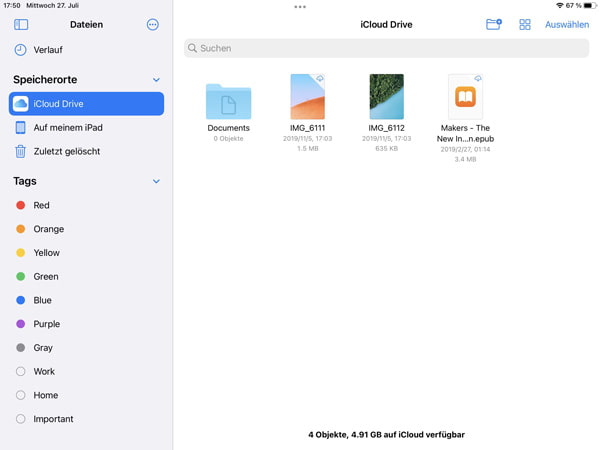Viewport: 600px width, 450px height.
Task: Create a new folder icon
Action: [x=494, y=24]
